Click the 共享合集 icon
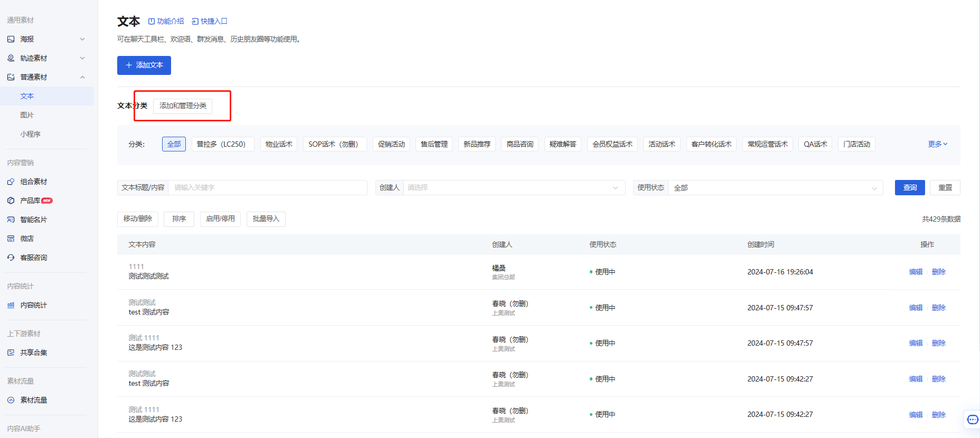This screenshot has height=438, width=980. coord(11,353)
